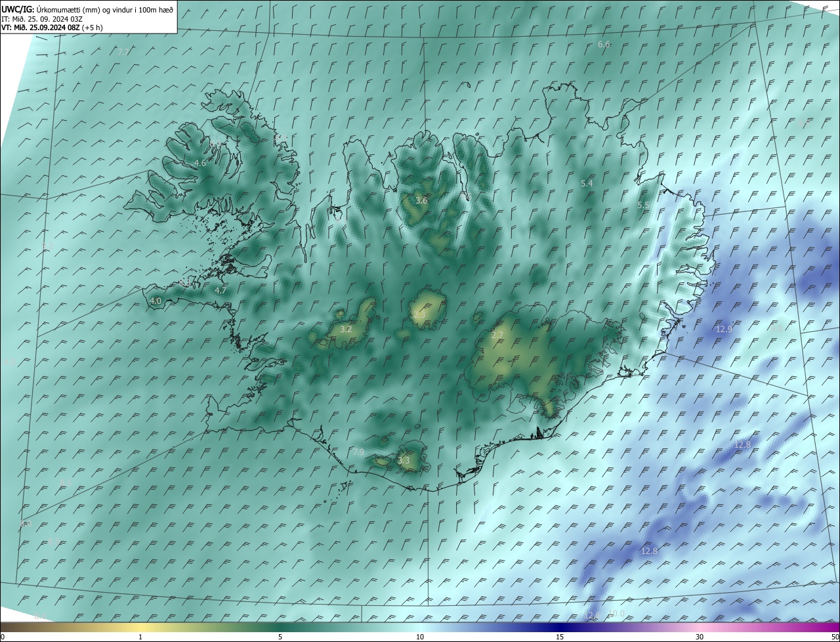Screen dimensions: 840x642
Task: Click the "0" tick on color scale
Action: coord(3,637)
